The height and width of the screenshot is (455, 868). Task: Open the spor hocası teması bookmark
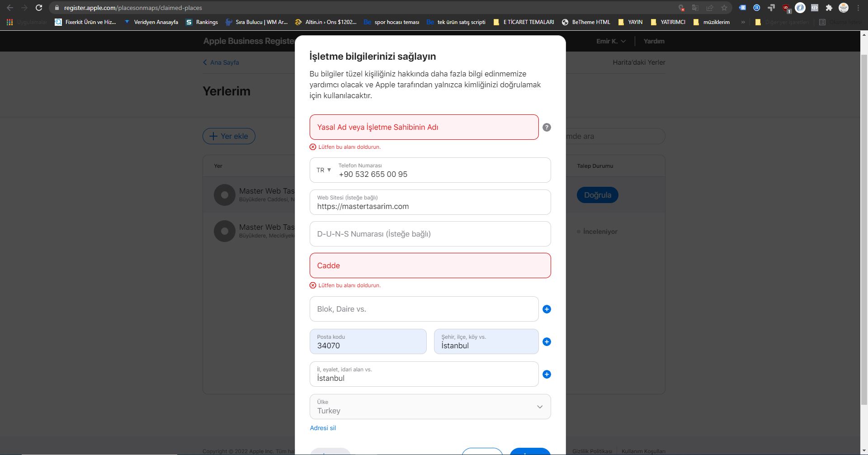click(392, 22)
